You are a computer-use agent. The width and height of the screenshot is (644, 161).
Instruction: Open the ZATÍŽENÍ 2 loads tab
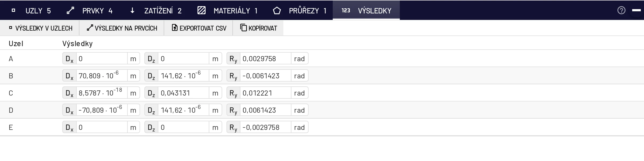pos(156,10)
